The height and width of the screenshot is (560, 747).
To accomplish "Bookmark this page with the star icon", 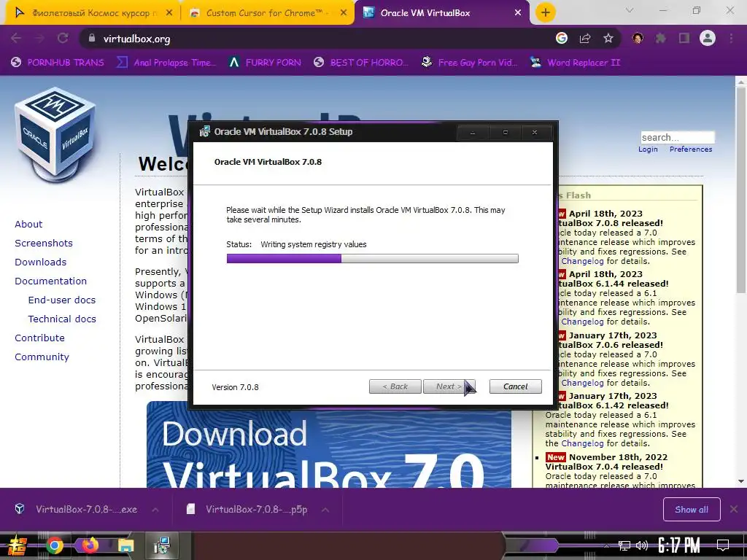I will (608, 39).
